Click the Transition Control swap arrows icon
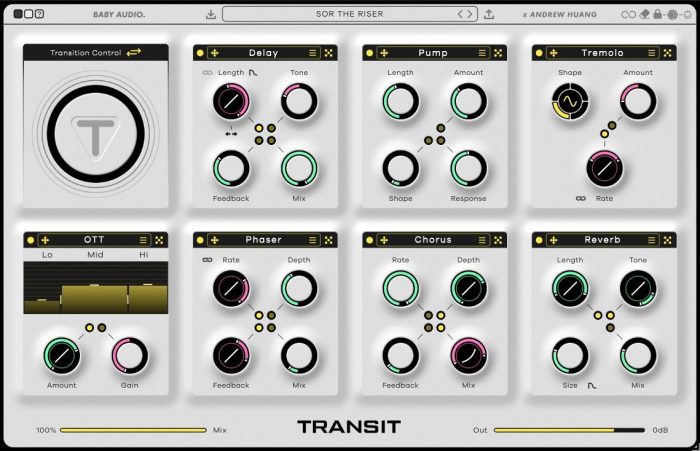700x451 pixels. (133, 53)
